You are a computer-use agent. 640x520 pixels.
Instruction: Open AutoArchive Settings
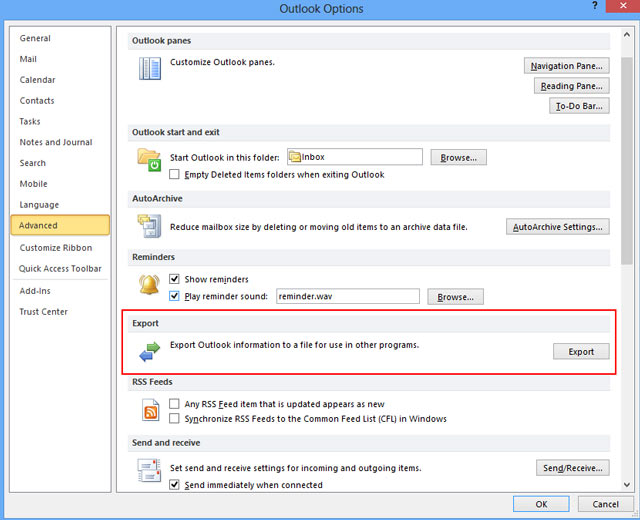558,227
